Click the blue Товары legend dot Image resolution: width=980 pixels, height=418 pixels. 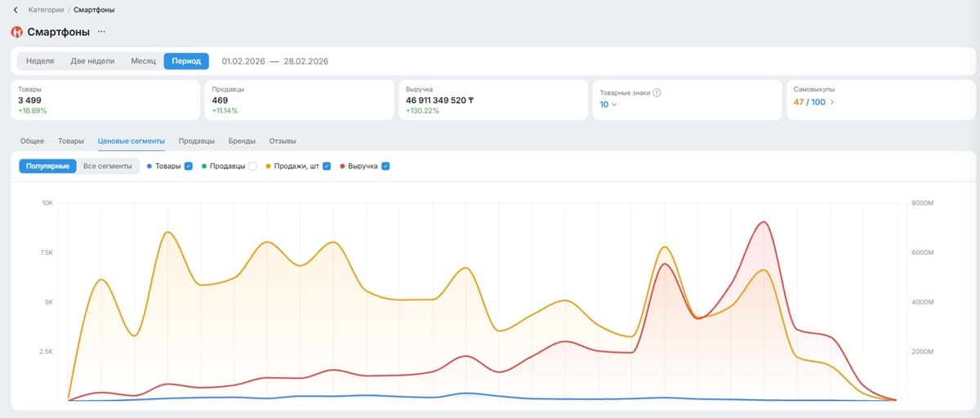pyautogui.click(x=149, y=166)
